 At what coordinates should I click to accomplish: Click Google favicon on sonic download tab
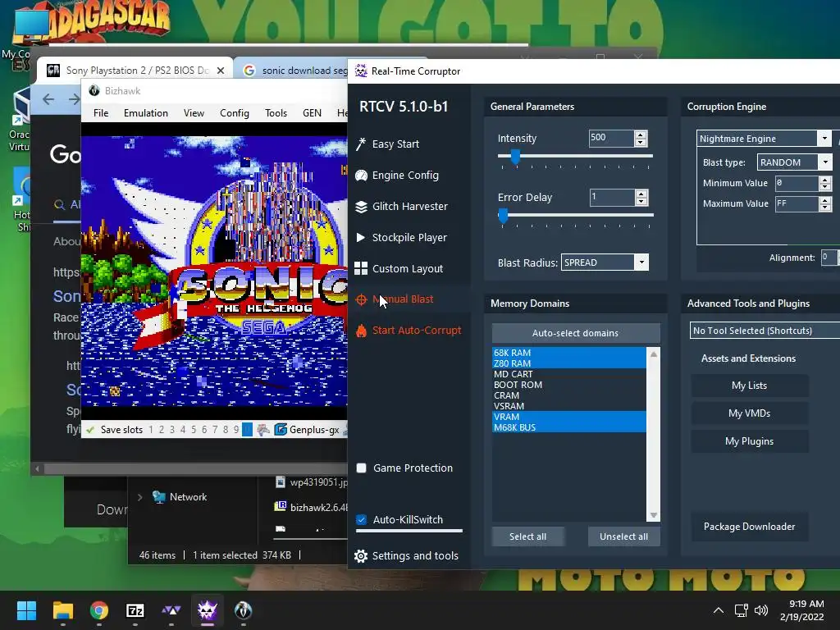[249, 71]
